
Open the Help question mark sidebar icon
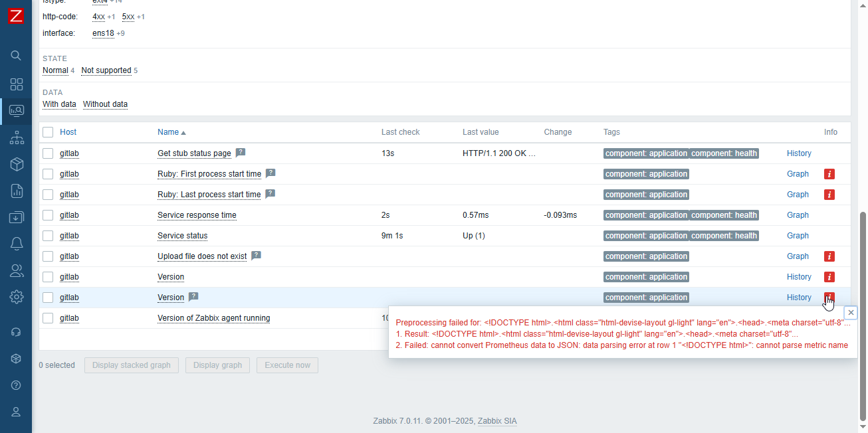pyautogui.click(x=17, y=385)
